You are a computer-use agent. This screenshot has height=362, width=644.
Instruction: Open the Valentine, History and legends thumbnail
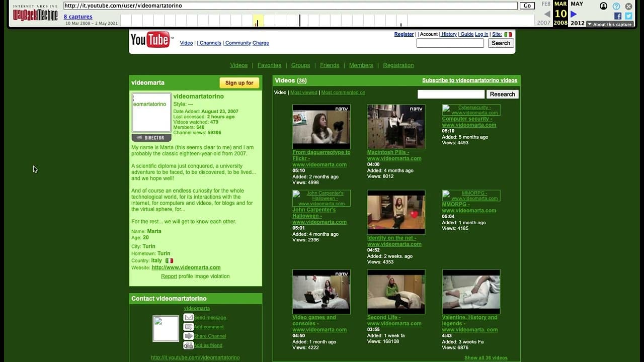pos(471,292)
